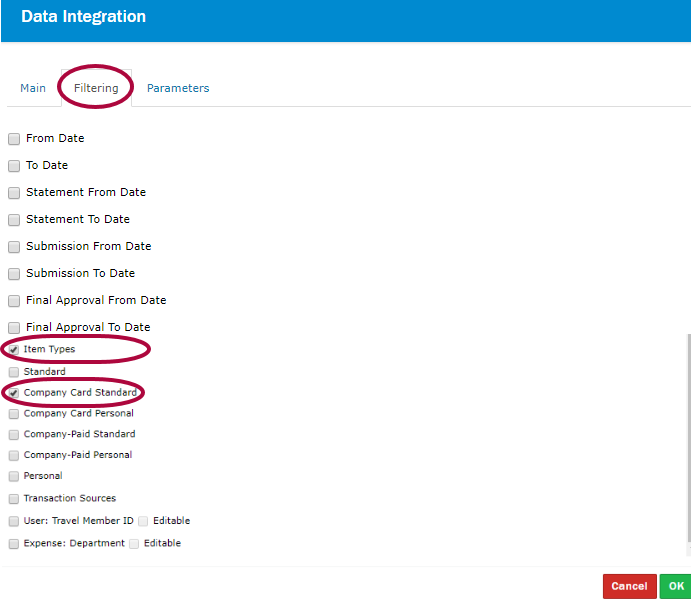This screenshot has height=602, width=691.
Task: Uncheck Company Card Standard checkbox
Action: [x=14, y=393]
